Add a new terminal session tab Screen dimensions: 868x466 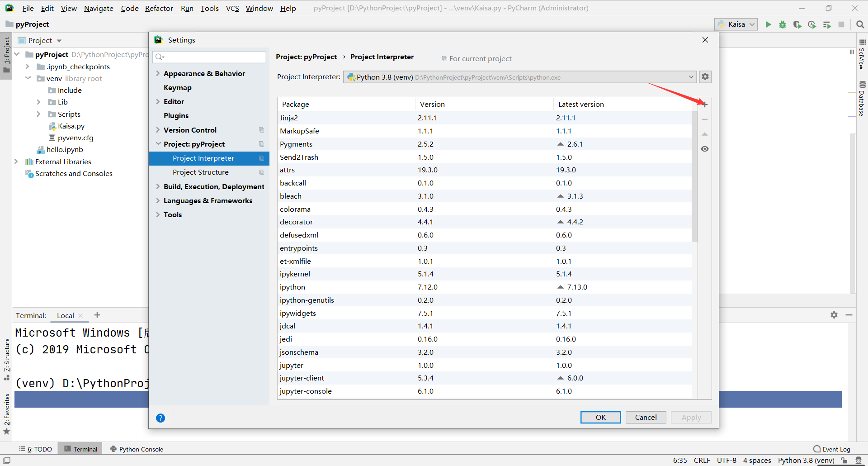[x=97, y=315]
